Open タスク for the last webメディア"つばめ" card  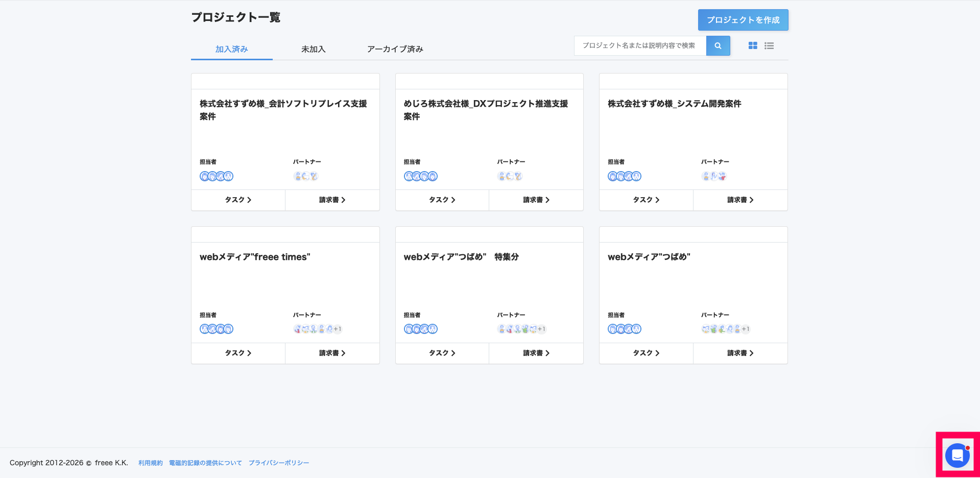(646, 353)
